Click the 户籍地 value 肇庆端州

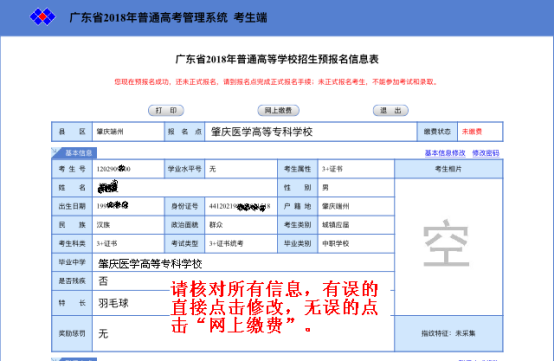click(x=335, y=206)
